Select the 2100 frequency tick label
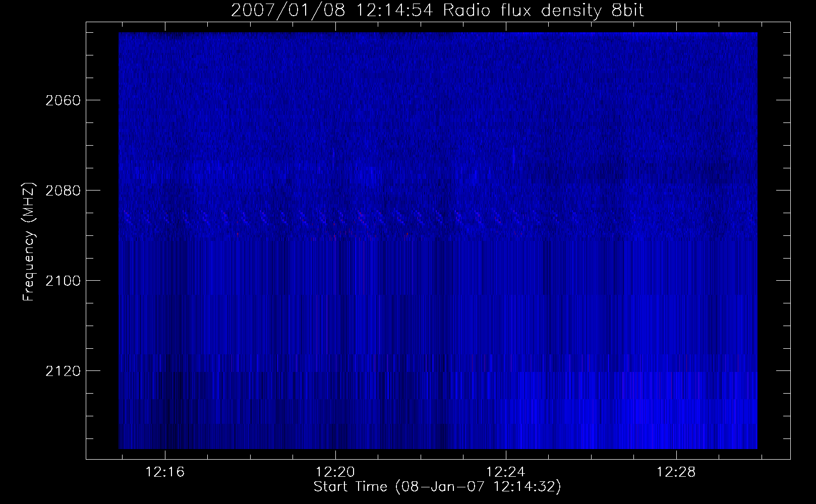This screenshot has width=816, height=504. tap(63, 281)
